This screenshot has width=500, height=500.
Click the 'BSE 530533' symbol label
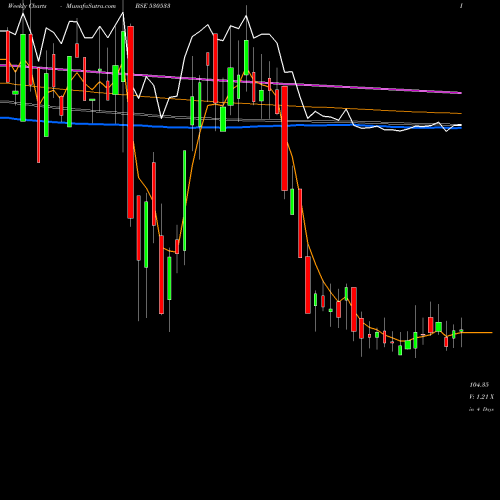click(153, 6)
